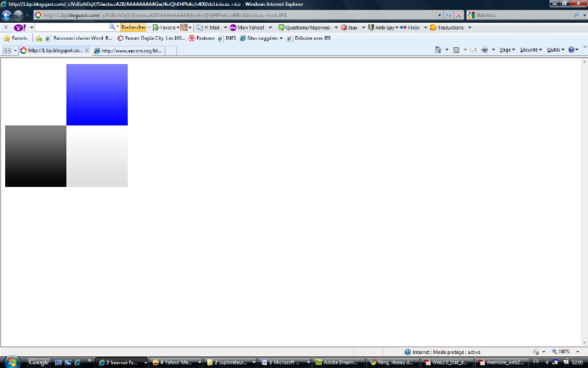The width and height of the screenshot is (588, 368).
Task: Open the Sécurité menu
Action: [531, 49]
